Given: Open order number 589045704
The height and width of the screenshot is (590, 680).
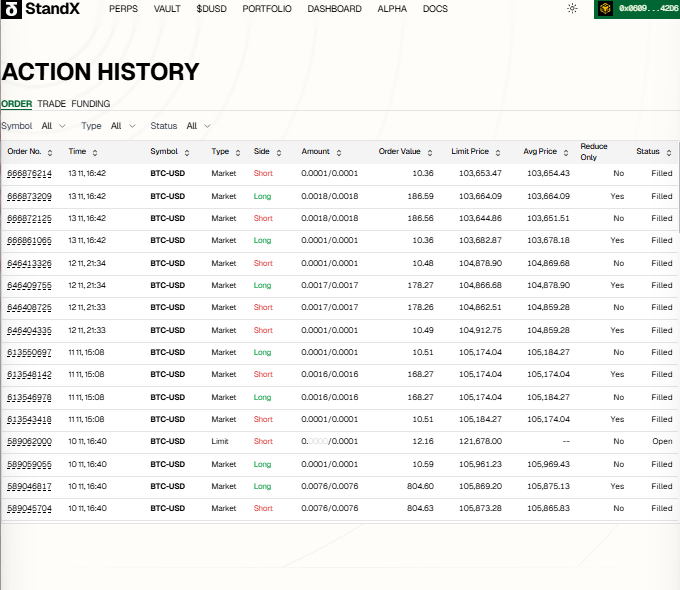Looking at the screenshot, I should pyautogui.click(x=29, y=508).
